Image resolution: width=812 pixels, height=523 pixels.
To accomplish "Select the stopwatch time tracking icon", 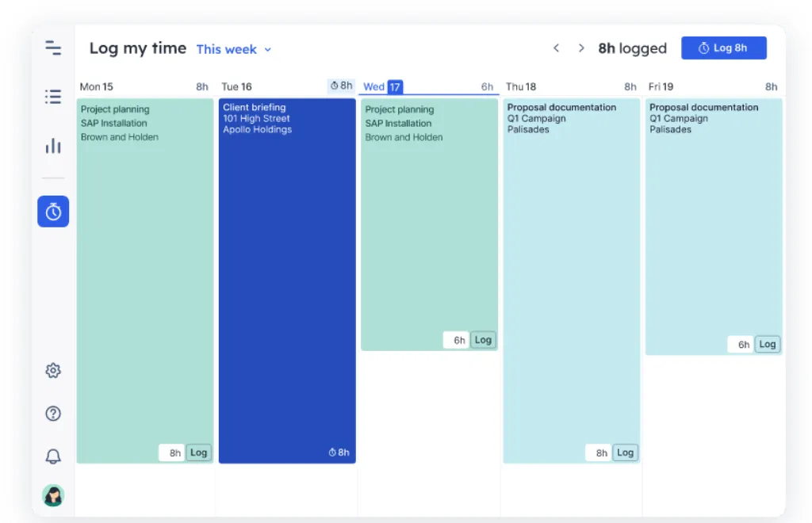I will click(53, 212).
